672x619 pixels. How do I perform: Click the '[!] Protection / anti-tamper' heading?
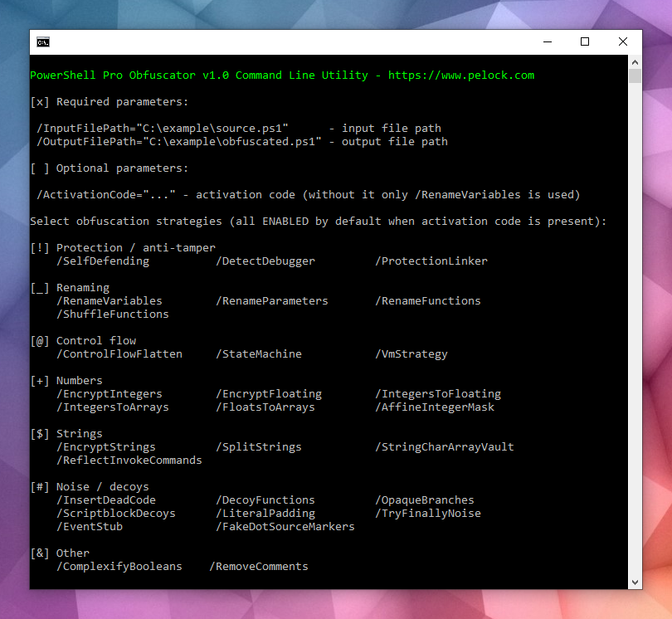[123, 248]
